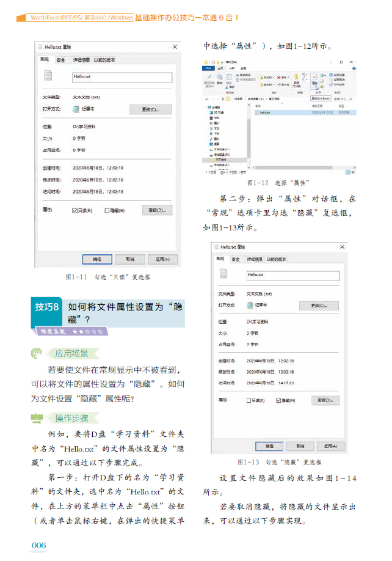
Task: Close the Figure 1-13 properties dialog
Action: (342, 247)
